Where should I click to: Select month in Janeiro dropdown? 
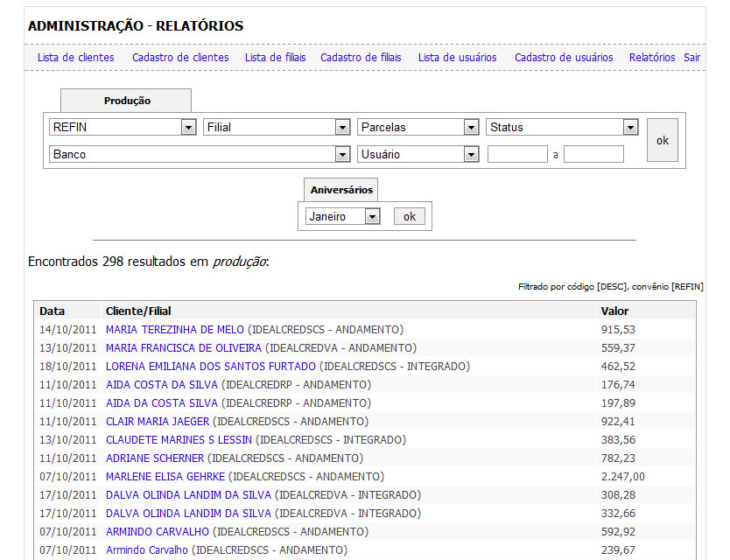click(x=342, y=217)
